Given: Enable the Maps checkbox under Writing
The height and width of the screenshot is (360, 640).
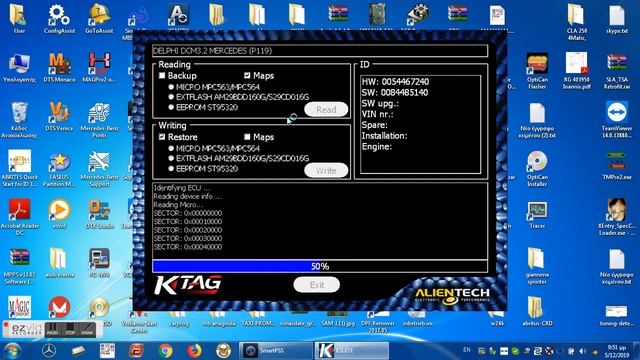Looking at the screenshot, I should [247, 137].
